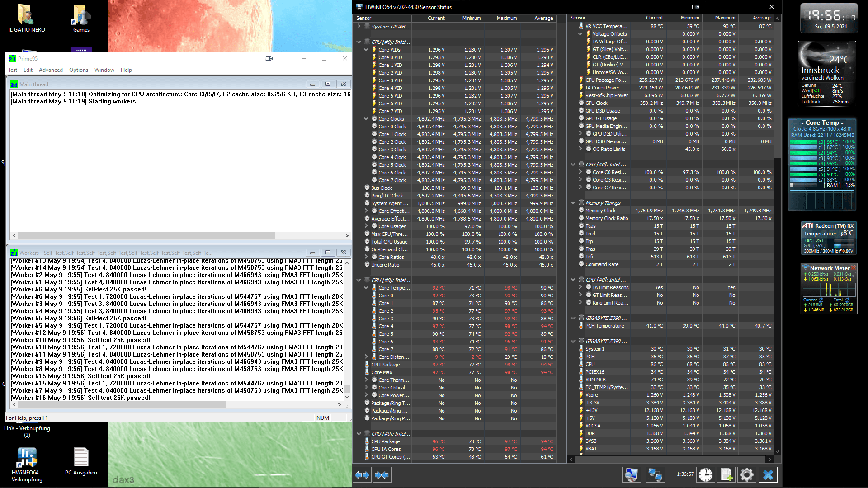Expand the Core C0 Resi... entry
This screenshot has height=488, width=868.
point(580,172)
